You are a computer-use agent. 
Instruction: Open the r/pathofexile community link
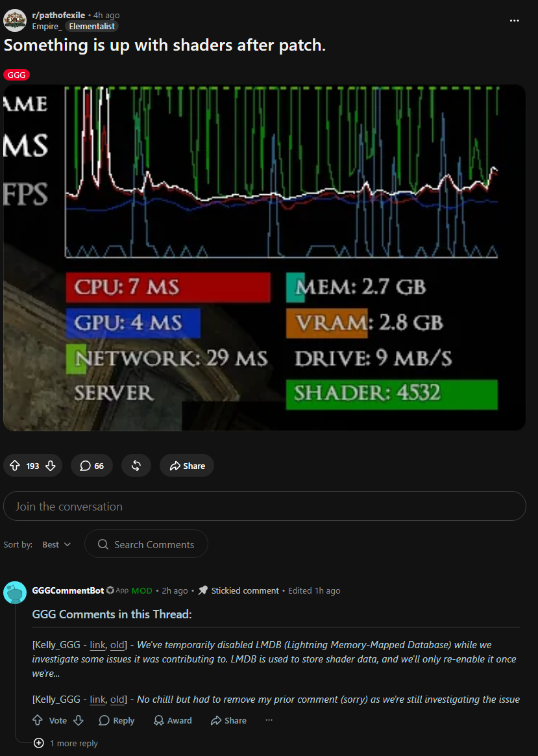pyautogui.click(x=58, y=16)
